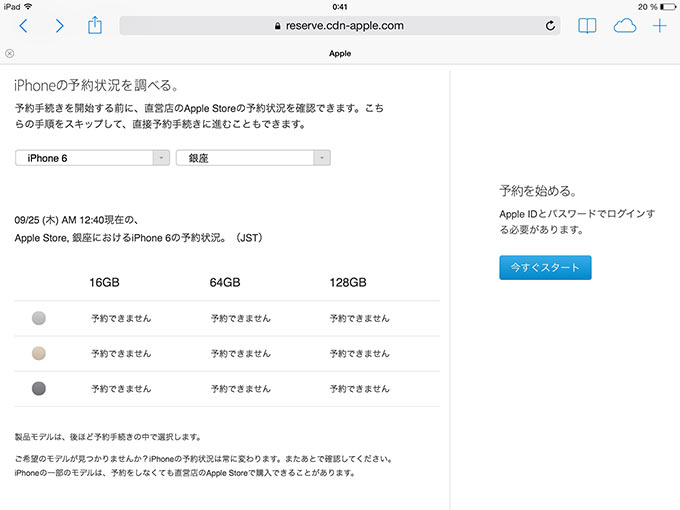680x510 pixels.
Task: Click space gray 16GB 予約できません cell
Action: (x=121, y=389)
